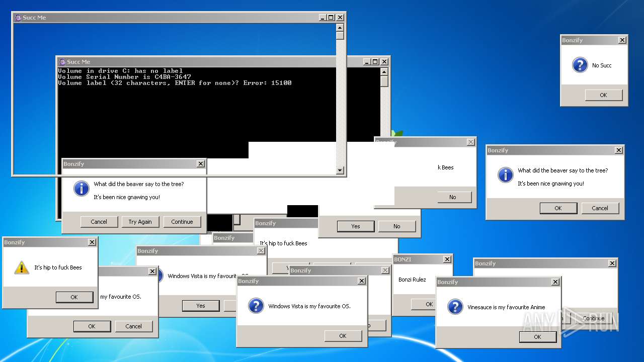Close the warning Bees dialog with OK
644x362 pixels.
click(x=92, y=242)
